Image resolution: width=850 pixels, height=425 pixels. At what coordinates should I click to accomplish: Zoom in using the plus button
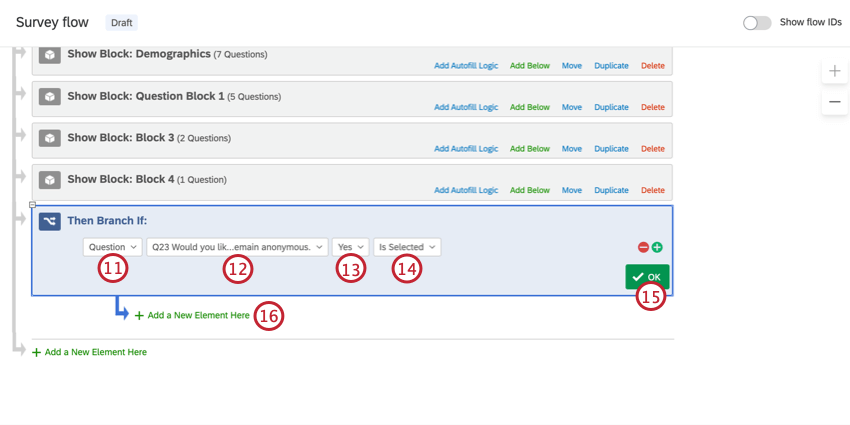coord(835,72)
